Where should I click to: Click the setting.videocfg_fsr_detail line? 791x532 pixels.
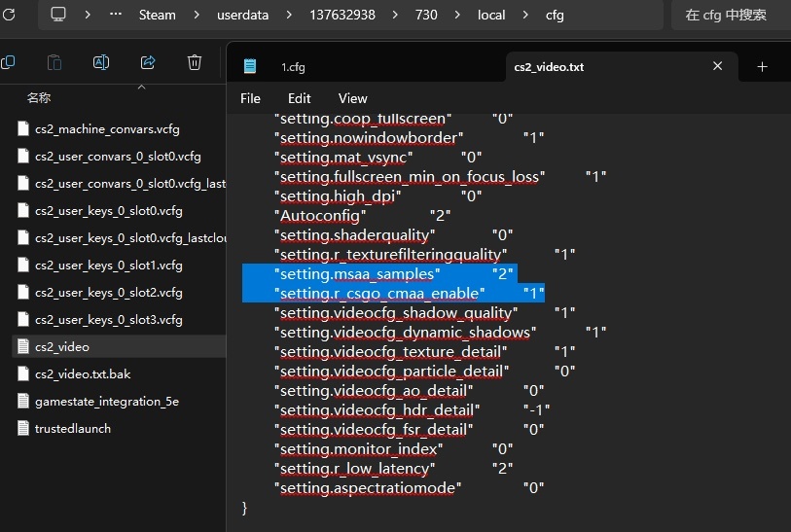pos(409,430)
